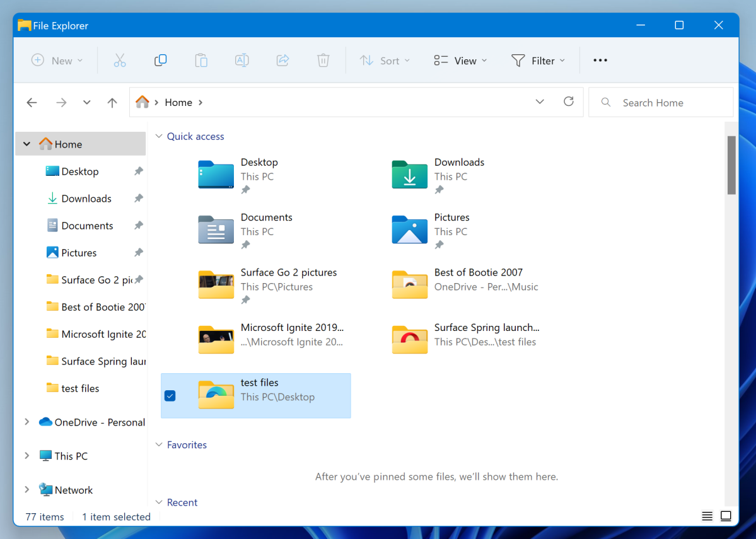This screenshot has height=539, width=756.
Task: Click the Share icon in toolbar
Action: tap(282, 61)
